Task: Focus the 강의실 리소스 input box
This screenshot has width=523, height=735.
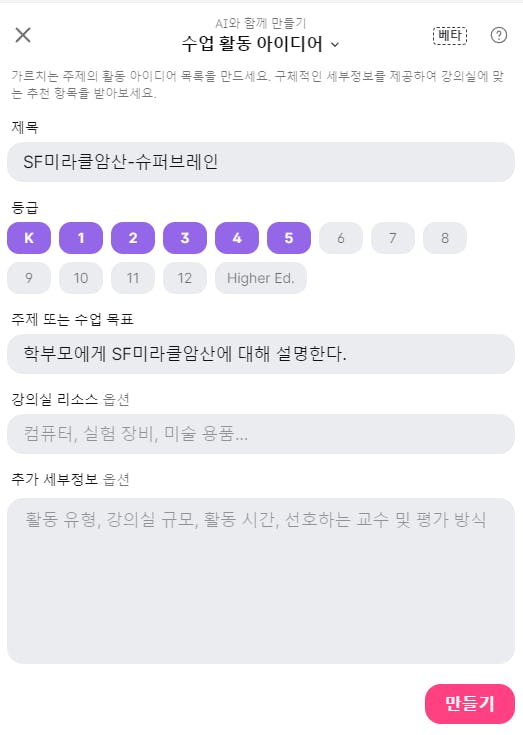Action: click(x=261, y=434)
